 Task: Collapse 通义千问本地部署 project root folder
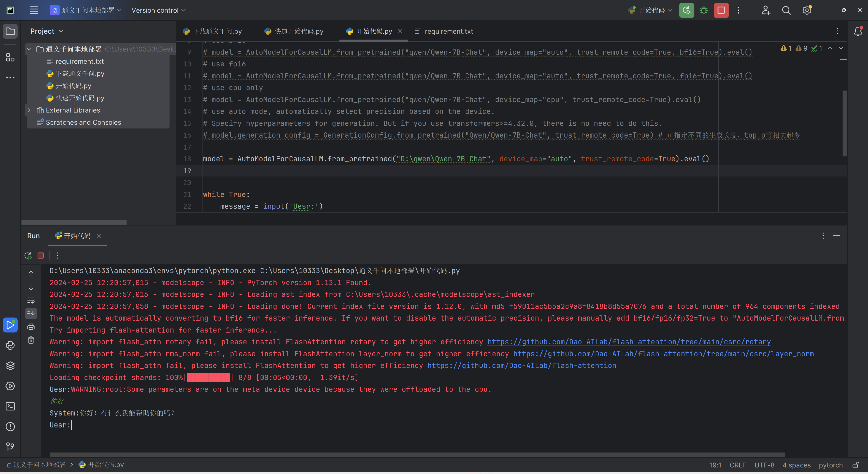[29, 49]
